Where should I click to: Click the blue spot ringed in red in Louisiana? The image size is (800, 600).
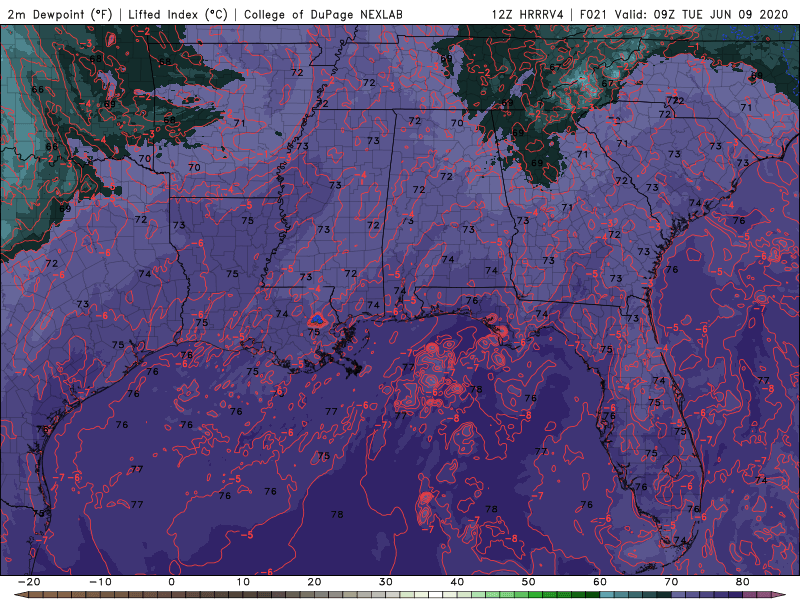point(317,320)
